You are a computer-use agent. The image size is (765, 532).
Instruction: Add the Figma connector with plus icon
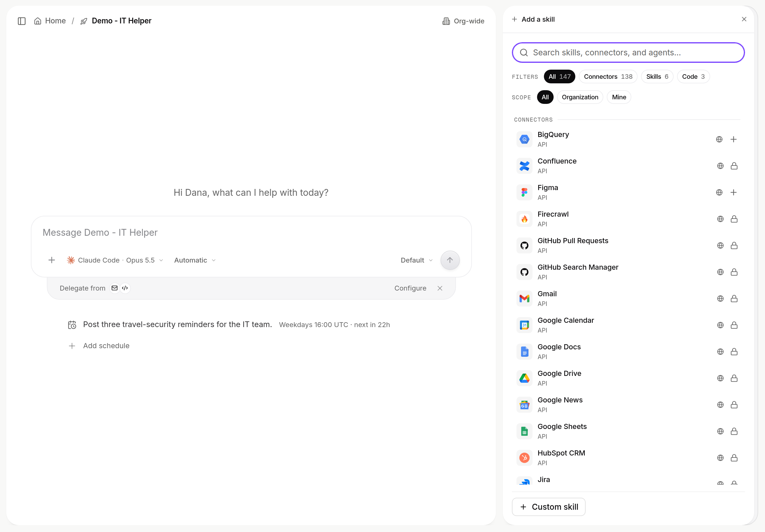coord(733,192)
